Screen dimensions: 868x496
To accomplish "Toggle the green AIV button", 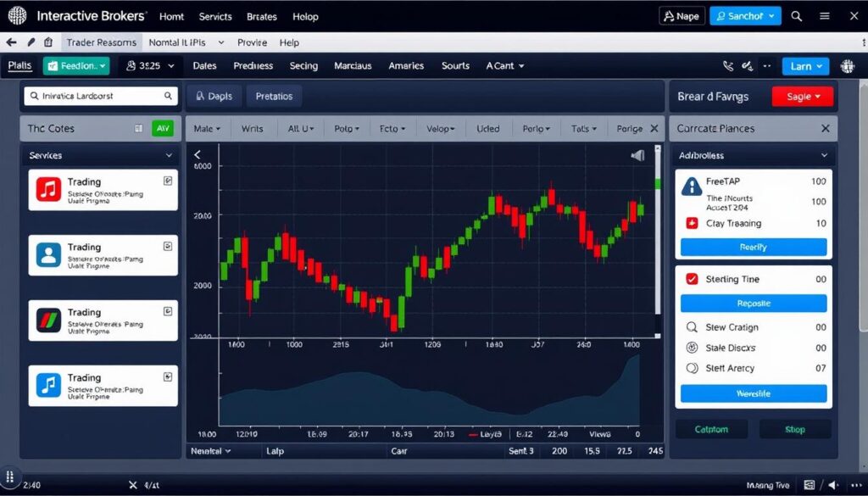I will pyautogui.click(x=162, y=128).
